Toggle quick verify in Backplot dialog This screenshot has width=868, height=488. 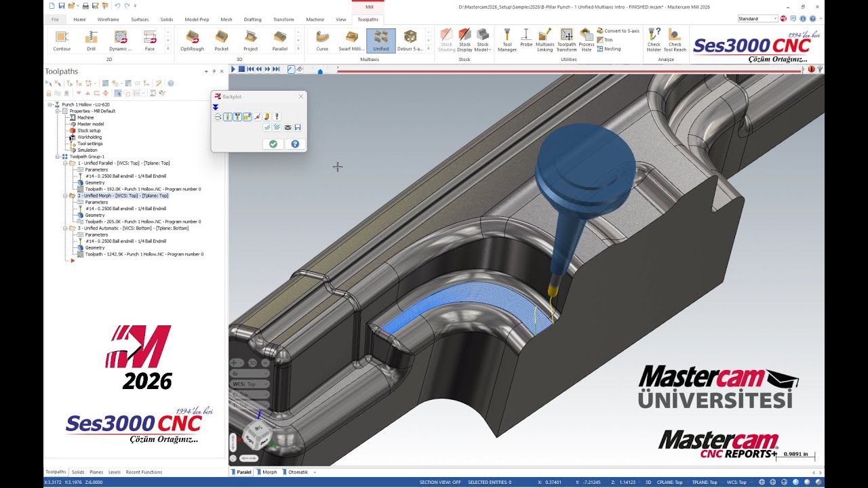267,117
